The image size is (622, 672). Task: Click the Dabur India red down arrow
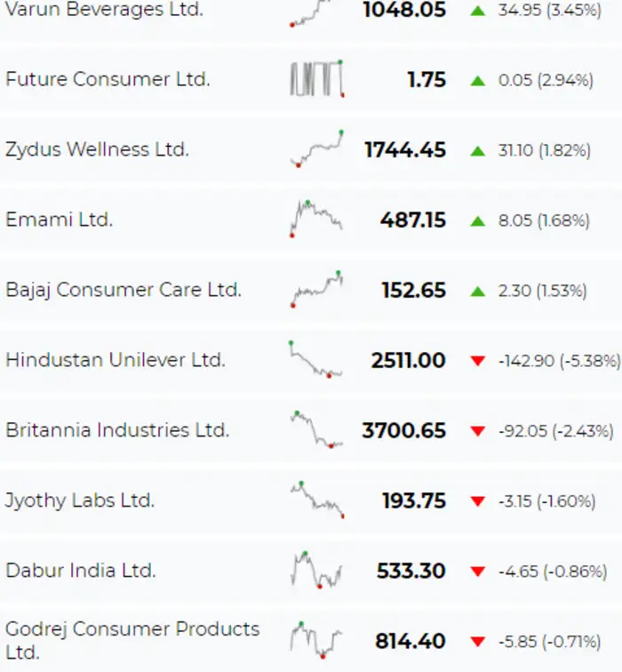coord(478,572)
